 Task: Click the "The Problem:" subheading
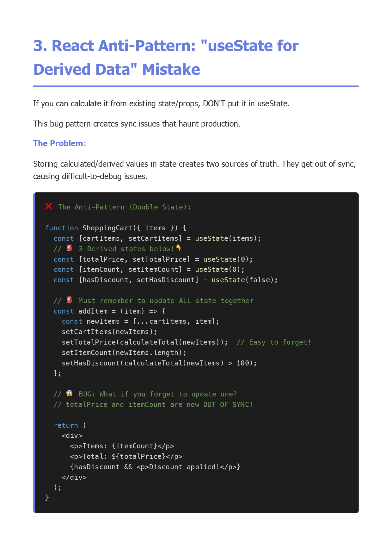coord(59,143)
